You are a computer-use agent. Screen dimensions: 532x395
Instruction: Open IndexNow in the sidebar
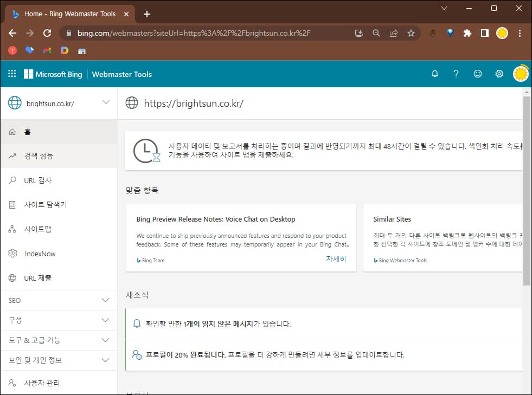tap(59, 254)
